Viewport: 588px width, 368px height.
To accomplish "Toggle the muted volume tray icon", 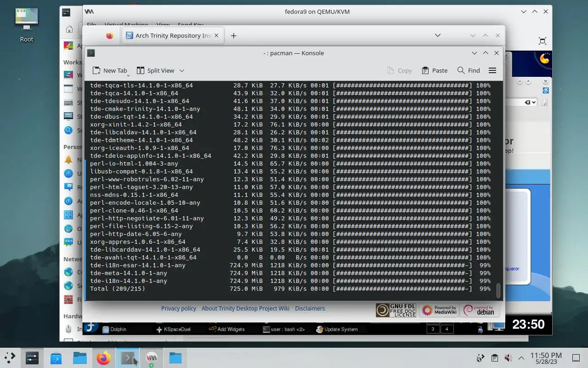I will pos(508,358).
